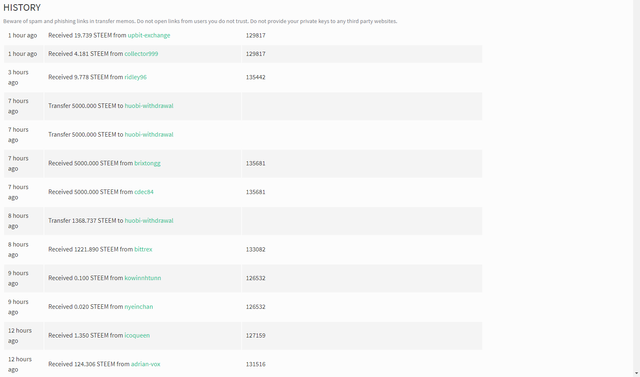Image resolution: width=640 pixels, height=377 pixels.
Task: Visit the cdec84 sender link
Action: click(144, 192)
